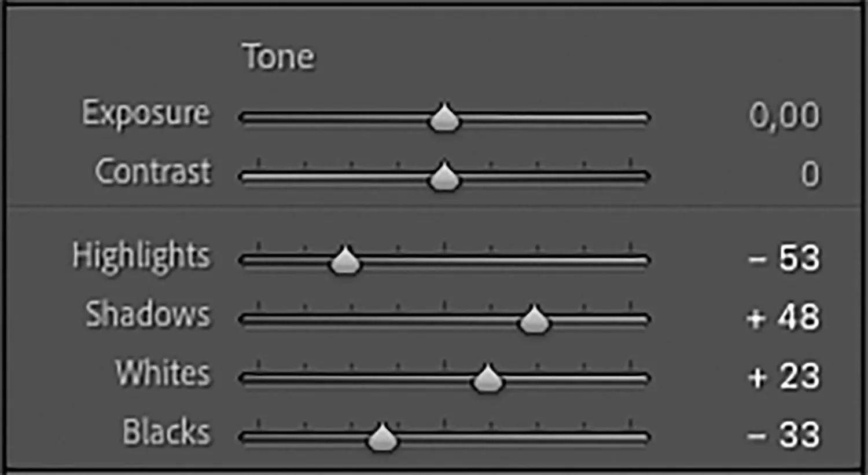Click the Tone section heading
868x475 pixels.
click(x=278, y=57)
